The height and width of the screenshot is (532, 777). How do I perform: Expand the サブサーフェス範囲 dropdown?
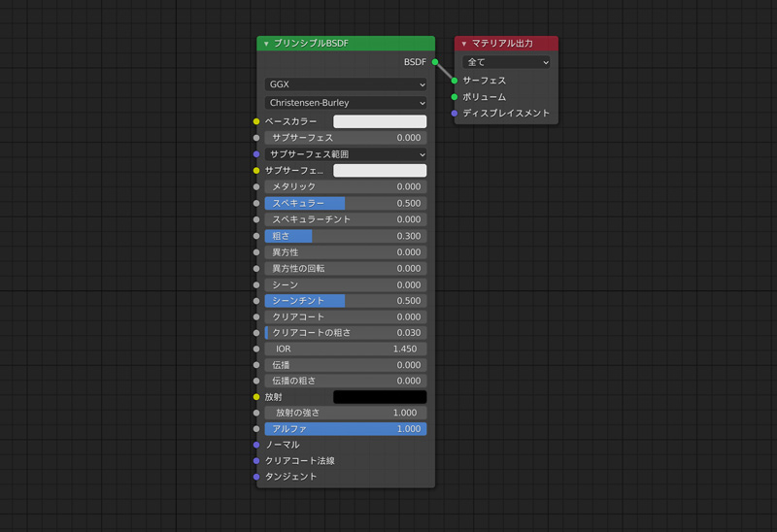coord(345,154)
